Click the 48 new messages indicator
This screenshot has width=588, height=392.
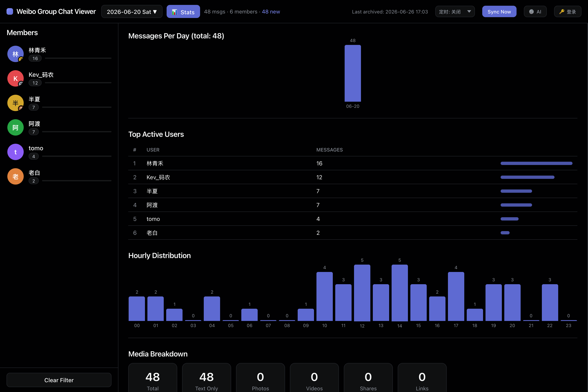coord(271,11)
